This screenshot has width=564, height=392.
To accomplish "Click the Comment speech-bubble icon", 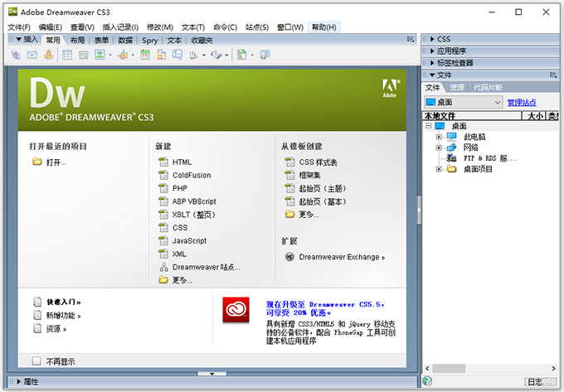I will click(177, 55).
